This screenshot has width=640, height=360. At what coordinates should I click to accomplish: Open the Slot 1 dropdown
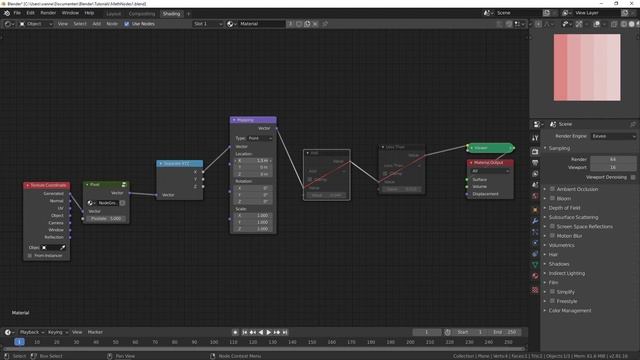pyautogui.click(x=208, y=24)
